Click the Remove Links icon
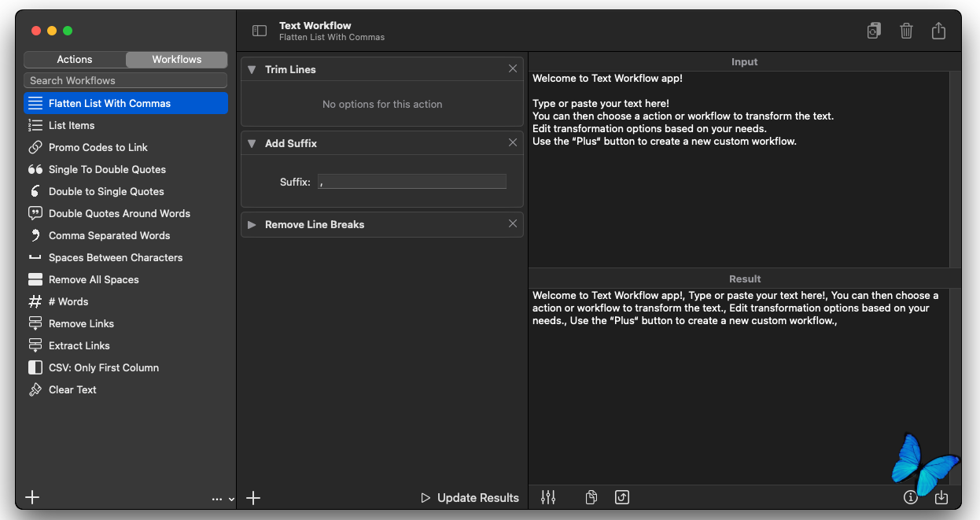The height and width of the screenshot is (520, 980). [35, 323]
